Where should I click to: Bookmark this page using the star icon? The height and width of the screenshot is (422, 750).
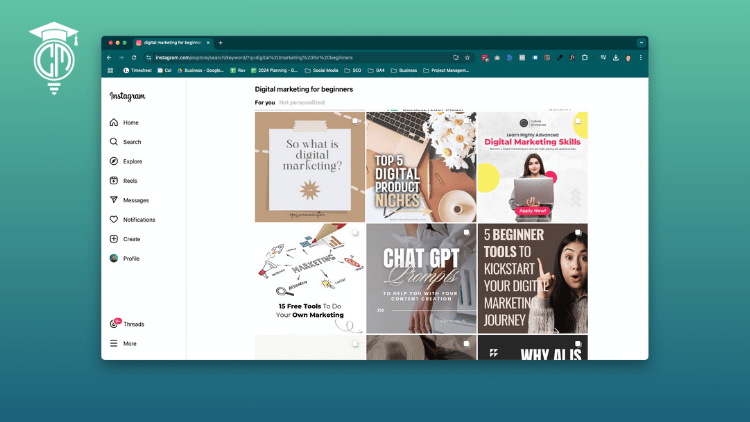tap(467, 57)
